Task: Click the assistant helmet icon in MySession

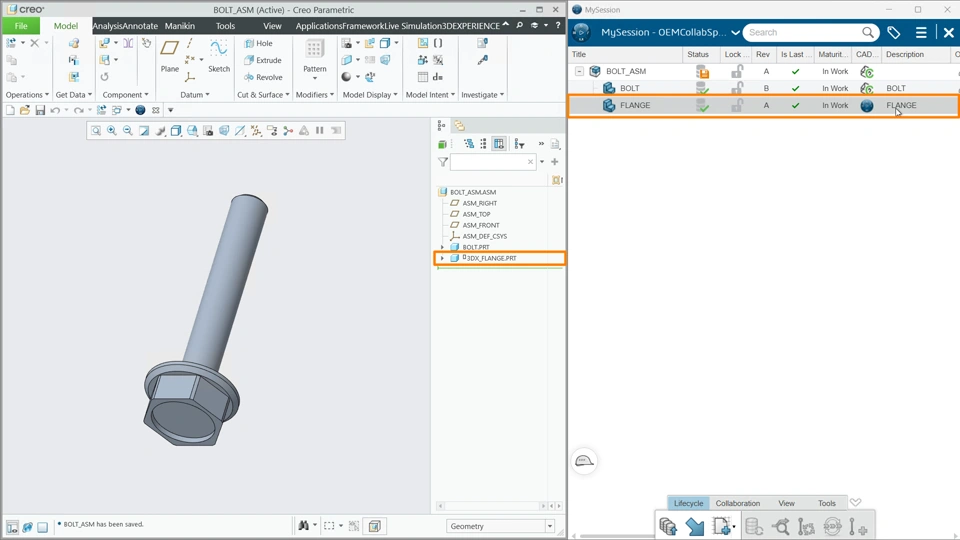Action: [584, 461]
